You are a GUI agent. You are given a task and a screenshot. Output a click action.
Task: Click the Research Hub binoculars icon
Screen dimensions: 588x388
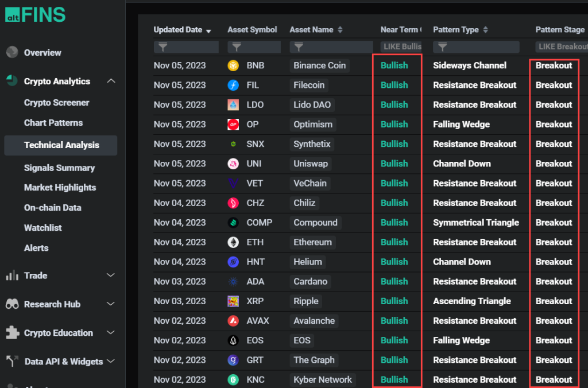point(11,304)
